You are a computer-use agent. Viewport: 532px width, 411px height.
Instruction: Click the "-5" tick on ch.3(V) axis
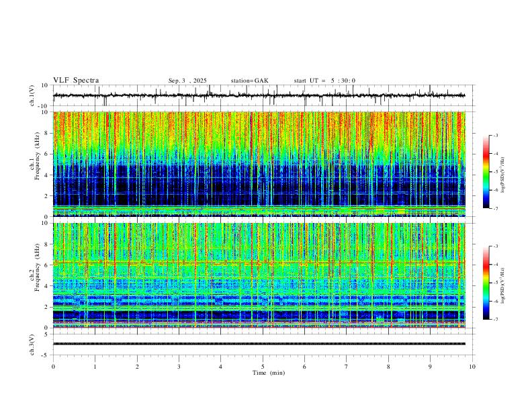click(46, 355)
